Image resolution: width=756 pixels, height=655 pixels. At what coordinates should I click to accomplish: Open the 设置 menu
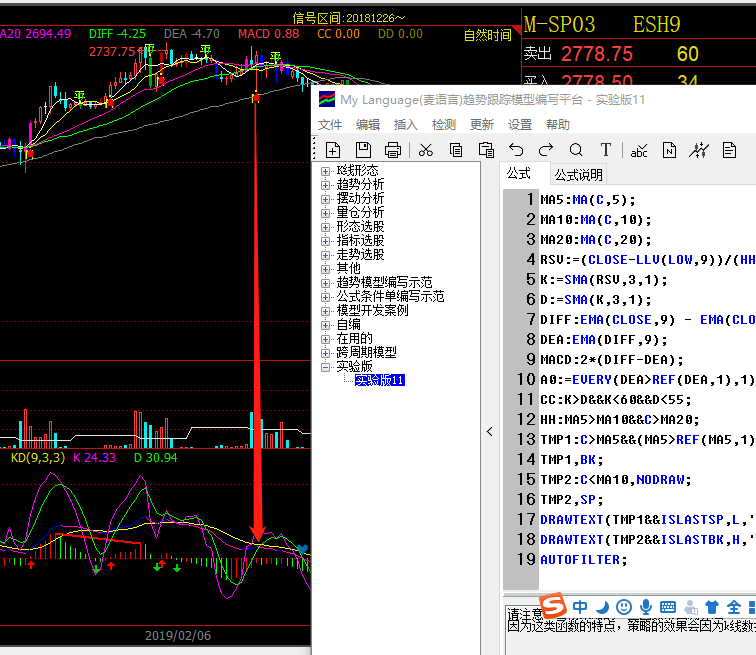click(x=520, y=124)
